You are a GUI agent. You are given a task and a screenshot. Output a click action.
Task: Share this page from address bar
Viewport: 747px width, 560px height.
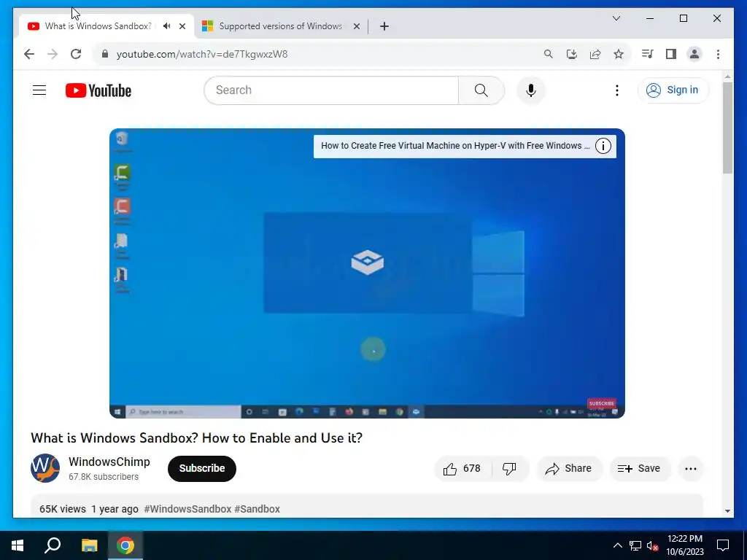[x=595, y=54]
